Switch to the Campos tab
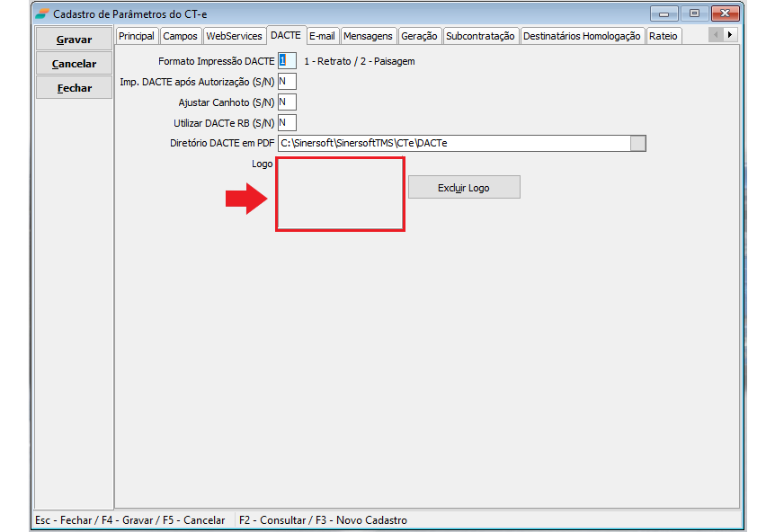The height and width of the screenshot is (532, 775). 181,36
